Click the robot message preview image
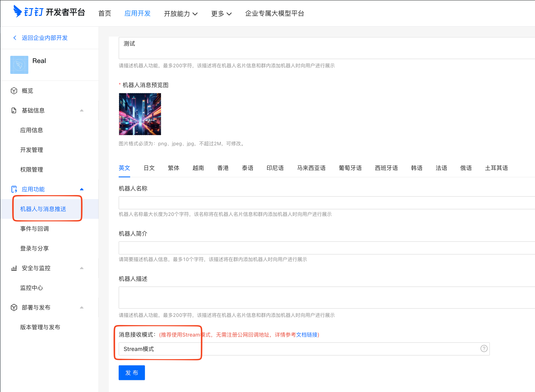The width and height of the screenshot is (535, 392). pyautogui.click(x=140, y=114)
